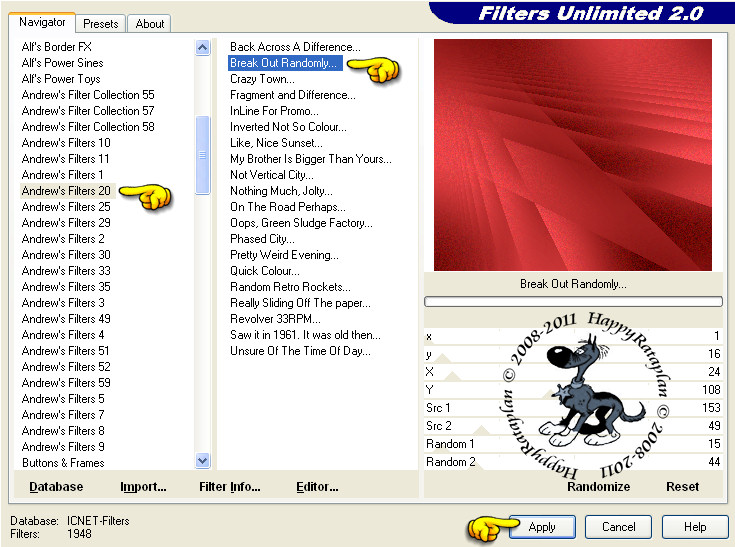Choose Break Out Randomly... filter

coord(285,63)
